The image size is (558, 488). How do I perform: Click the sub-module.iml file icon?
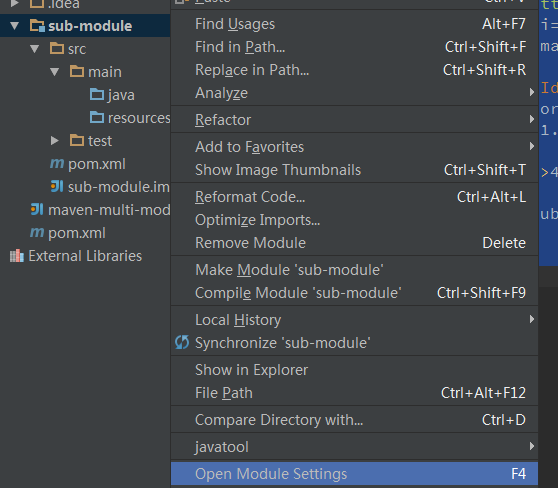tap(57, 186)
